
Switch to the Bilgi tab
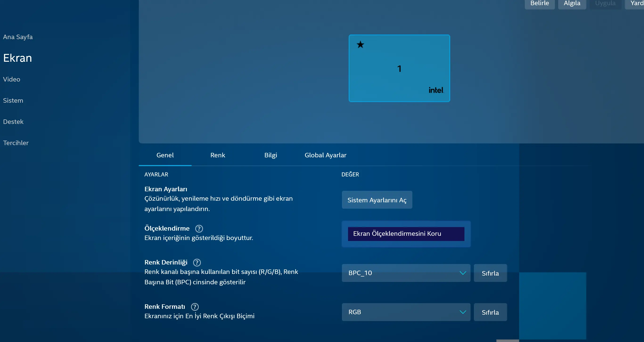[x=271, y=155]
